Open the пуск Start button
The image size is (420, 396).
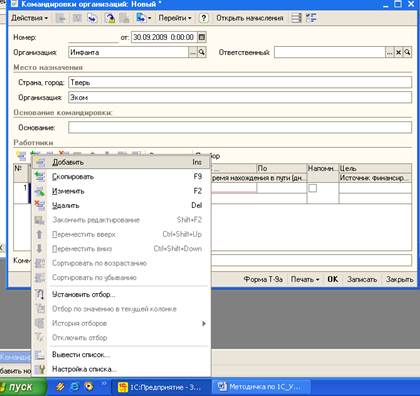point(22,387)
